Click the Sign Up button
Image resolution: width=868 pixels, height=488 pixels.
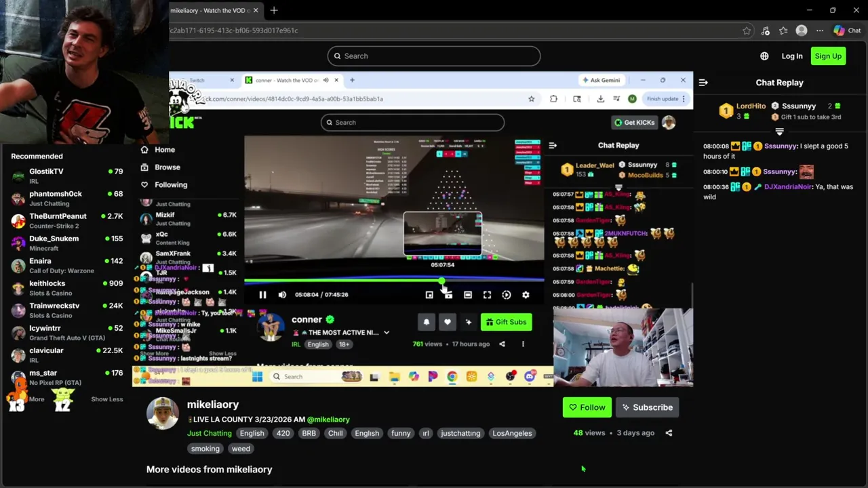click(828, 56)
